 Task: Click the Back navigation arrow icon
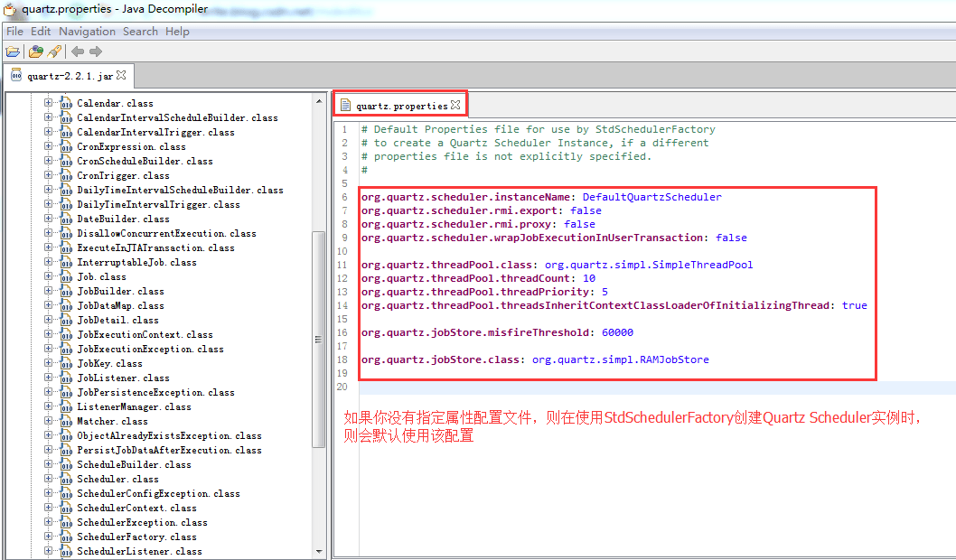click(x=77, y=51)
